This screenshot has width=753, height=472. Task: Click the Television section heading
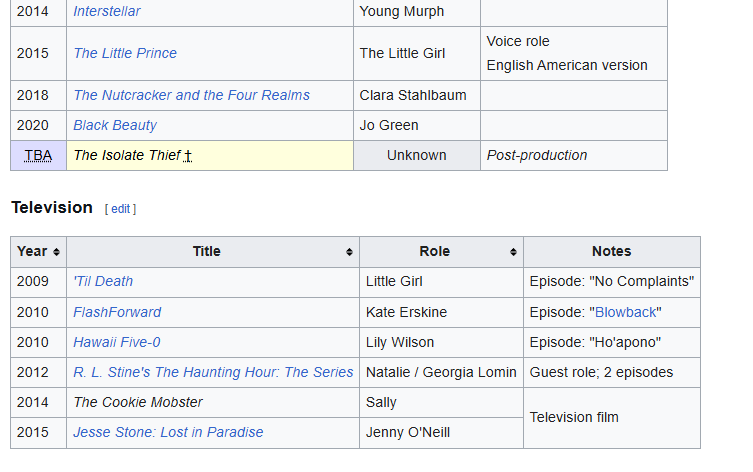click(52, 207)
